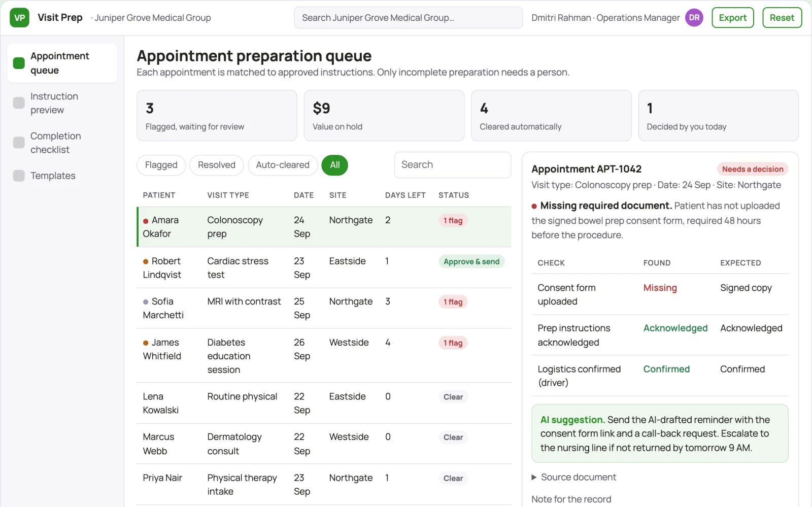Open the DR user avatar
Screen dimensions: 812x507
pos(694,18)
